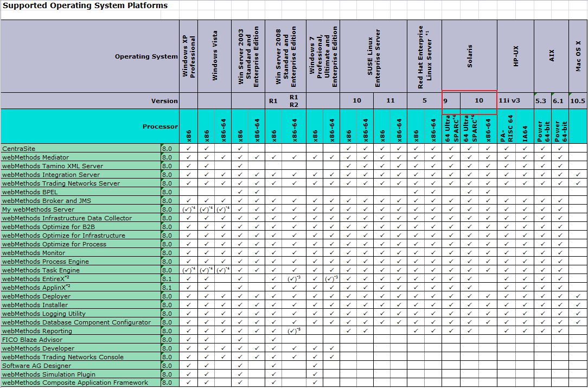The width and height of the screenshot is (588, 388).
Task: Click the 'IA64' processor cell
Action: point(525,126)
